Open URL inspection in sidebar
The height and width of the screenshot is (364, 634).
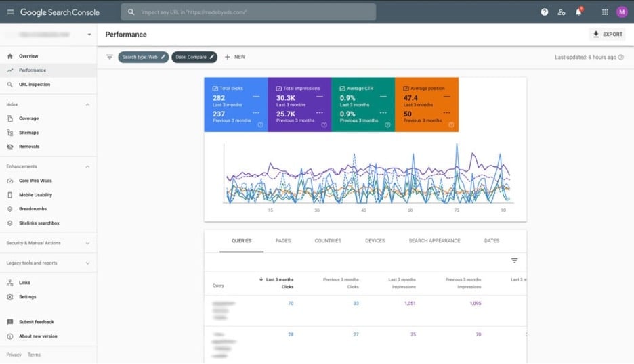[x=48, y=85]
